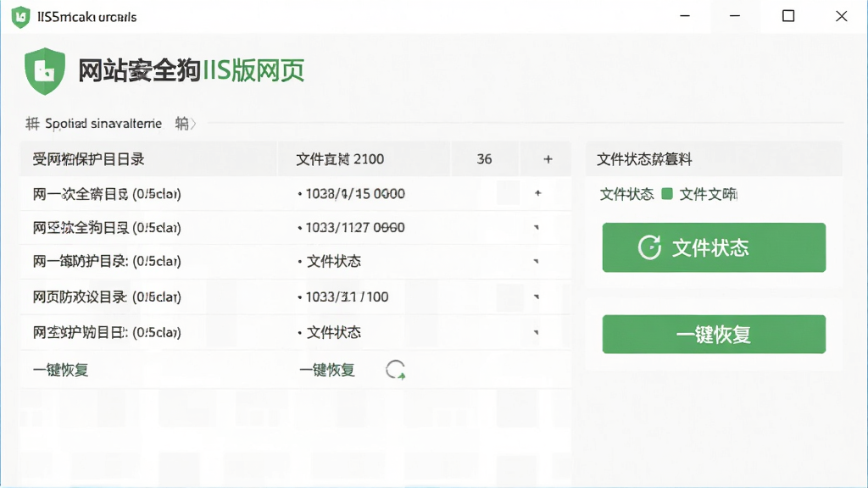Expand the arrow in the 1033/31/100 row
The image size is (868, 488).
(536, 297)
